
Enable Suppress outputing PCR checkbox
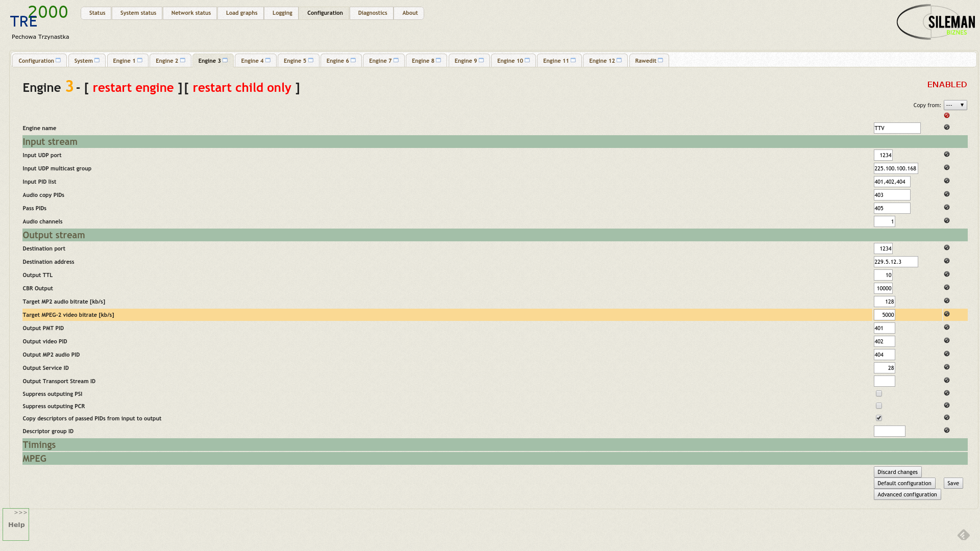coord(879,406)
